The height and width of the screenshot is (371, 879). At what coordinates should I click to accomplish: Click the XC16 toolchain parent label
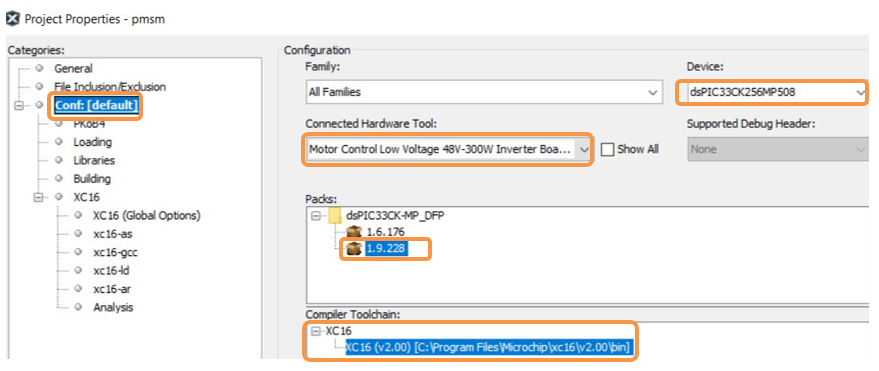[339, 331]
